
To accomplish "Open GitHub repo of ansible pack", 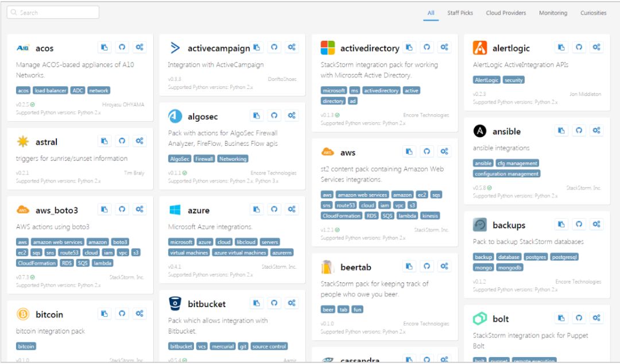I will (579, 130).
